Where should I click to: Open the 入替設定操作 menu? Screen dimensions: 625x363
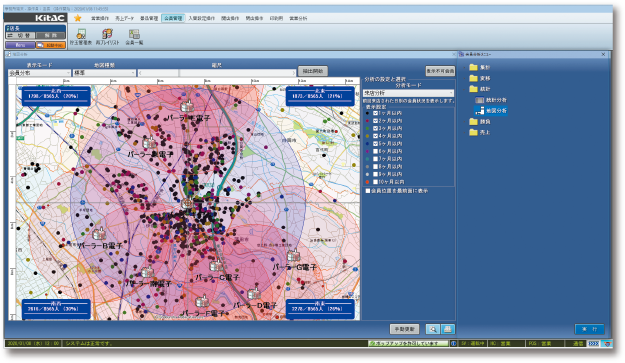202,18
